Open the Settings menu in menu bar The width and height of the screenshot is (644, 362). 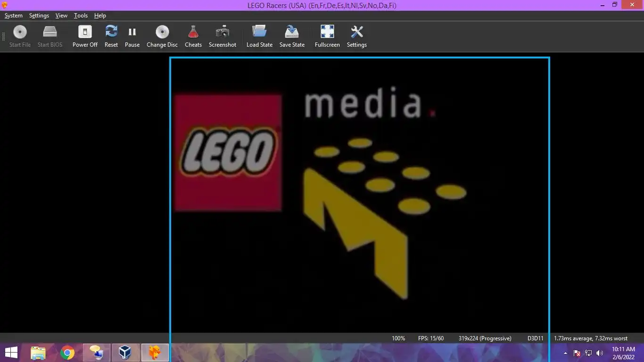tap(39, 16)
